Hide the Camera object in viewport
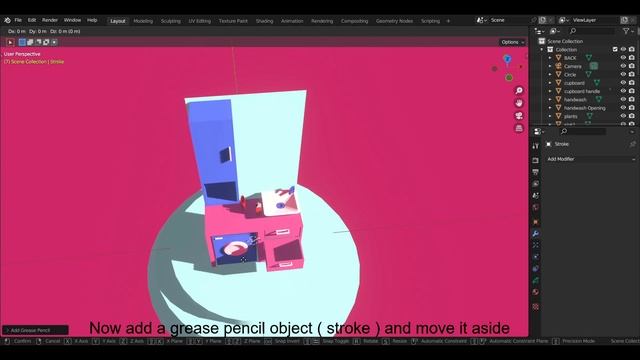 point(623,66)
